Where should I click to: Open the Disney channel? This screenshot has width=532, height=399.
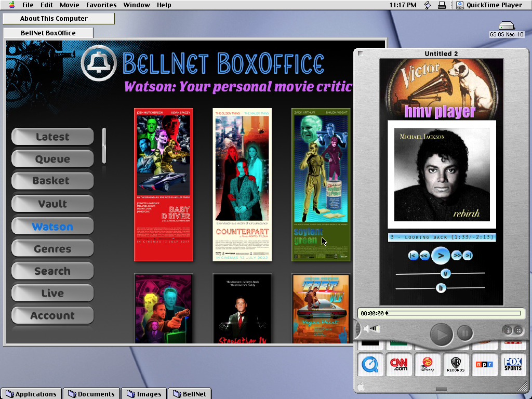point(427,364)
